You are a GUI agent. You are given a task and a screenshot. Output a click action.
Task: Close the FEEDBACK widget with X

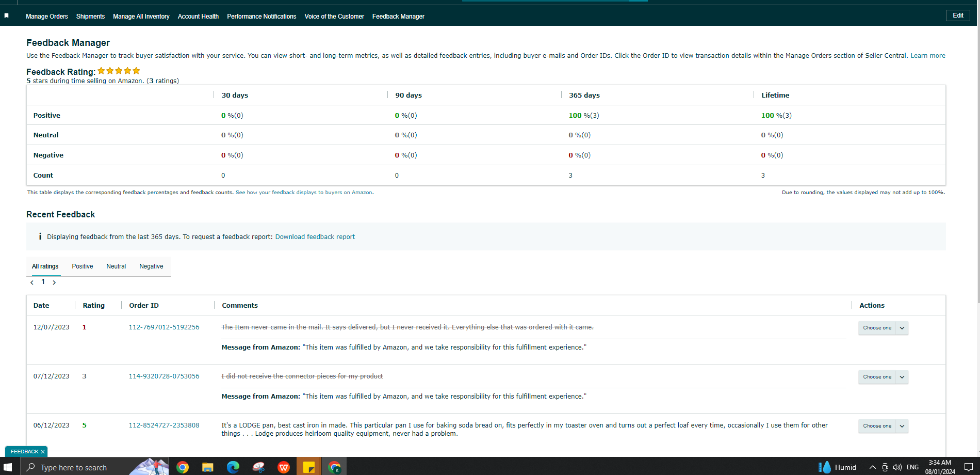(x=43, y=452)
